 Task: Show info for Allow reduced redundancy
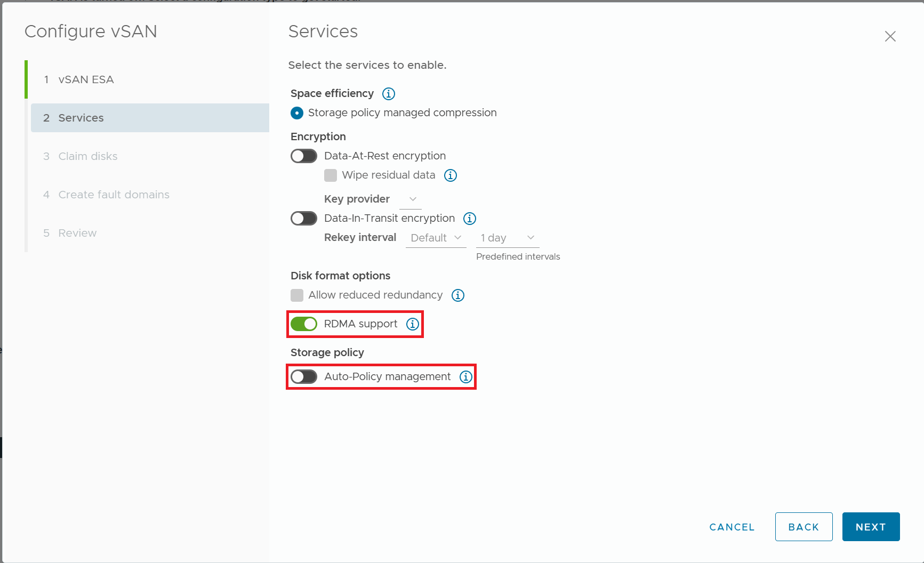tap(458, 295)
